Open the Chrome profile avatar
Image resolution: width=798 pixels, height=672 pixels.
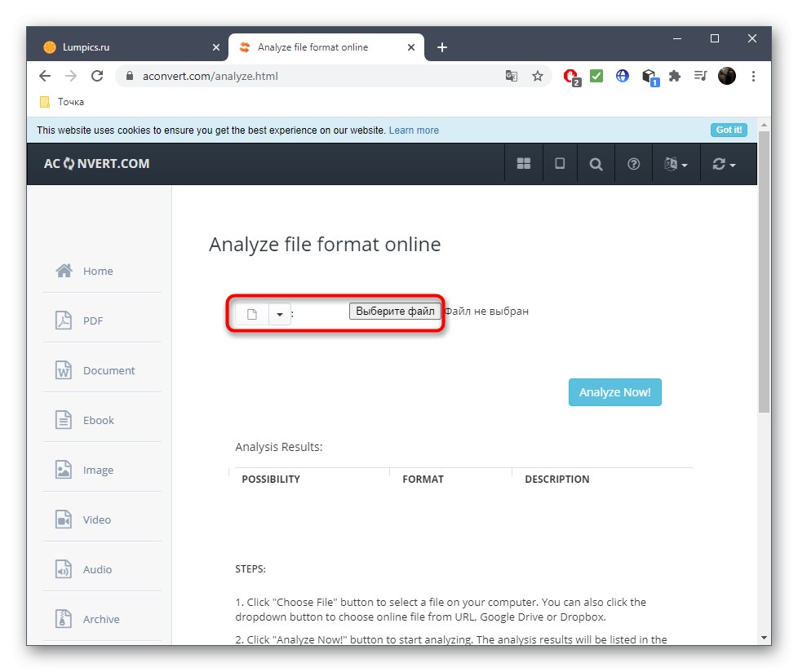(x=727, y=77)
